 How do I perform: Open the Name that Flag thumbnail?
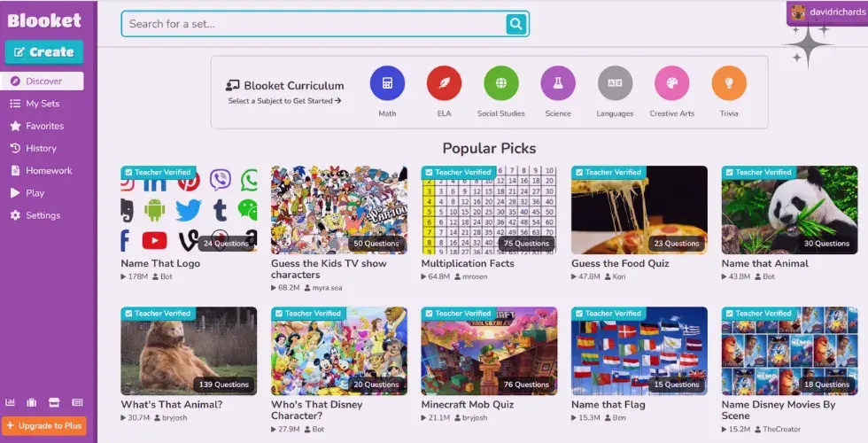[639, 351]
